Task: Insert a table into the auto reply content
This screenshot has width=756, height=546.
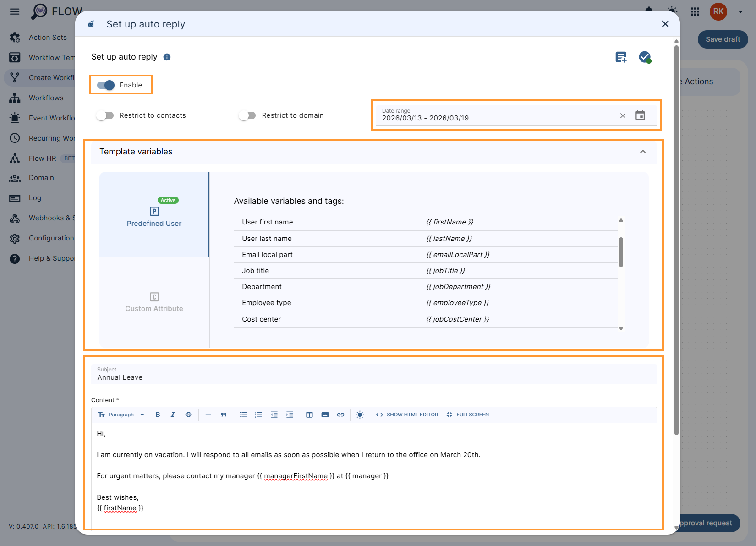Action: click(x=310, y=415)
